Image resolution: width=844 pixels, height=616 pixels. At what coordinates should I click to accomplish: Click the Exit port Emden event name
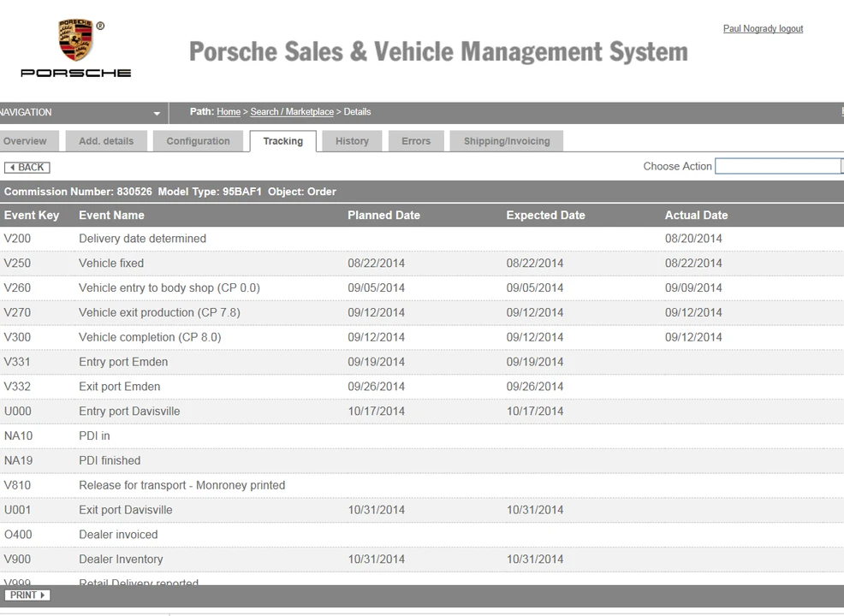click(x=120, y=387)
